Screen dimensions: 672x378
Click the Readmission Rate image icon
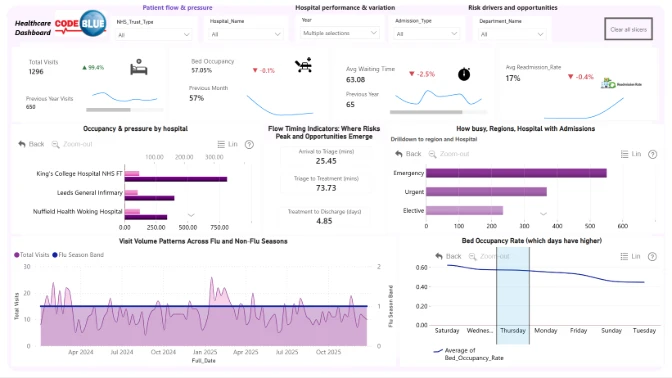621,84
